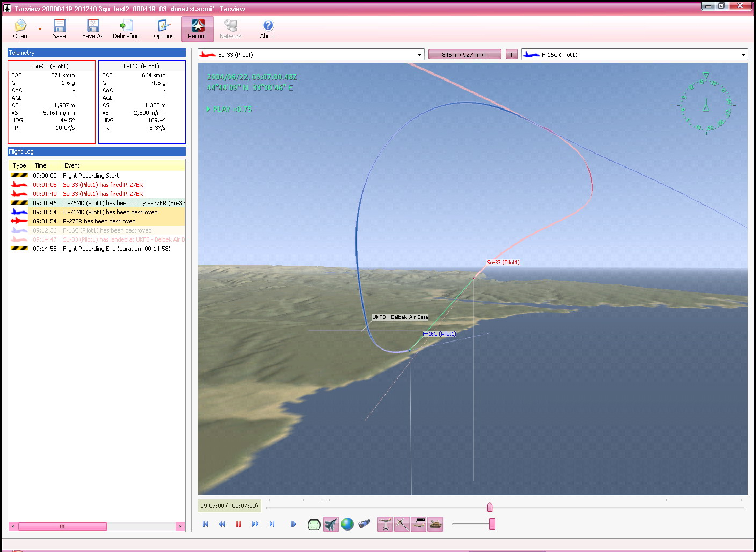This screenshot has height=552, width=756.
Task: Click the Save icon in toolbar
Action: pyautogui.click(x=59, y=28)
